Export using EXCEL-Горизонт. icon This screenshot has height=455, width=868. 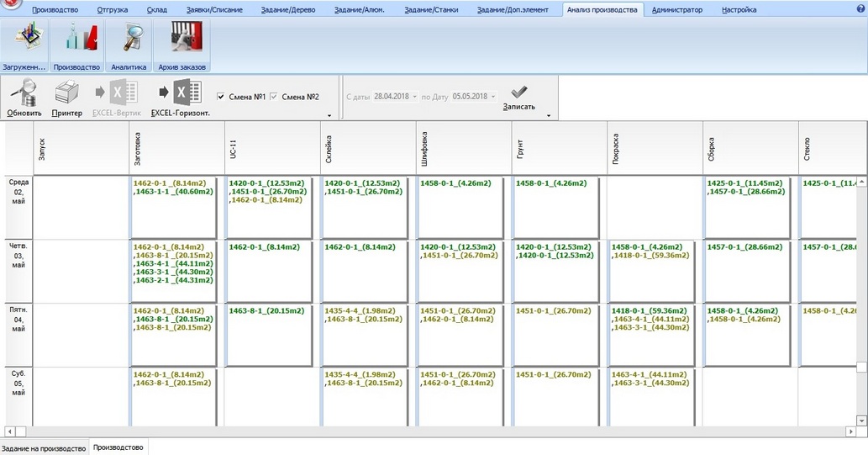[x=180, y=97]
